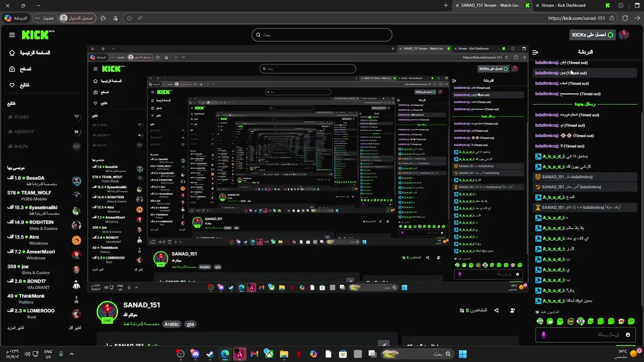The width and height of the screenshot is (644, 362).
Task: Click the user question icon beside share
Action: [x=512, y=310]
